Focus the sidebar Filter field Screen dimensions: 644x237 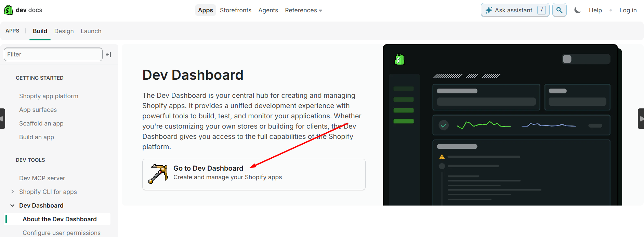pyautogui.click(x=53, y=54)
